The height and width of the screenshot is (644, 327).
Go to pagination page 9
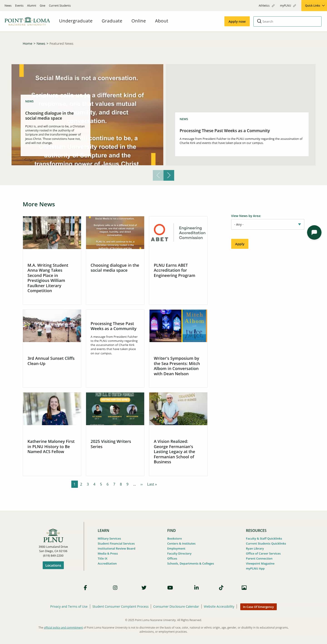point(127,484)
